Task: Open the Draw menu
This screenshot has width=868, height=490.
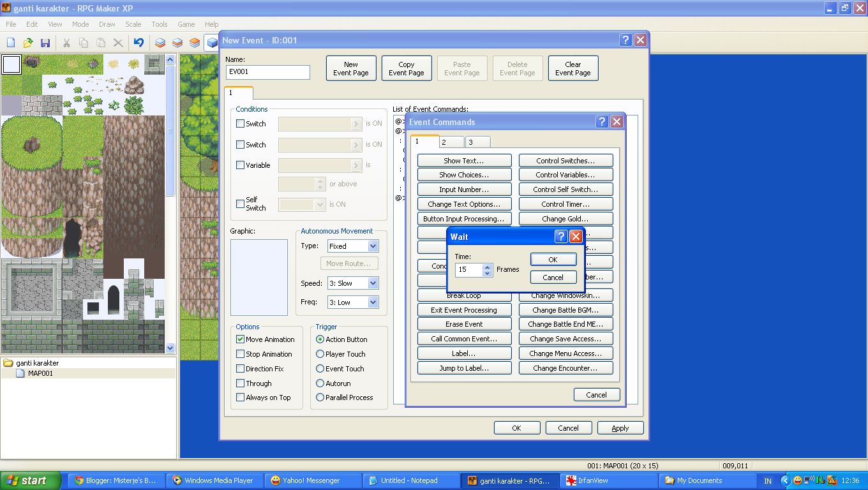Action: pyautogui.click(x=107, y=24)
